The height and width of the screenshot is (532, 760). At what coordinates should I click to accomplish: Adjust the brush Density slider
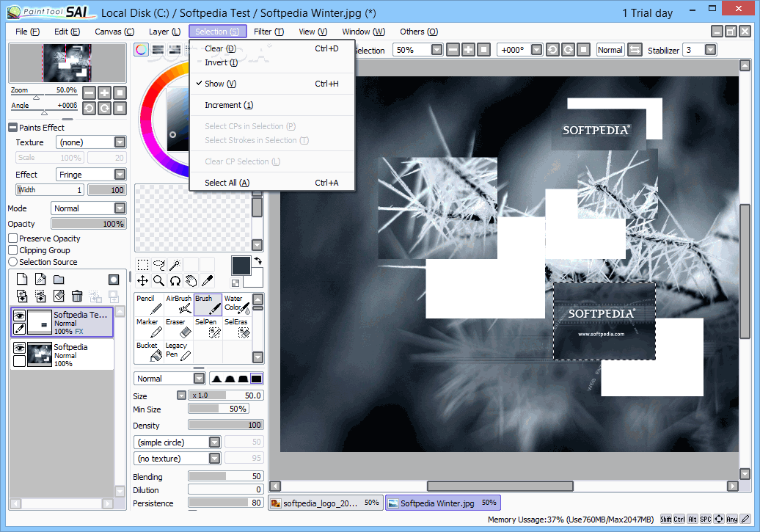[x=225, y=425]
